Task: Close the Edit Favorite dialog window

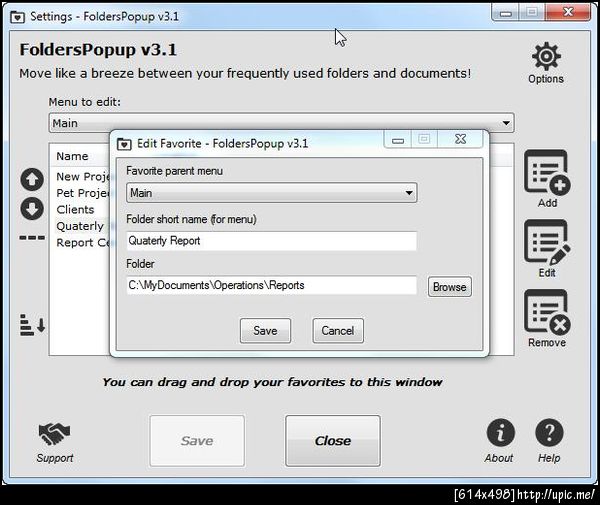Action: [461, 139]
